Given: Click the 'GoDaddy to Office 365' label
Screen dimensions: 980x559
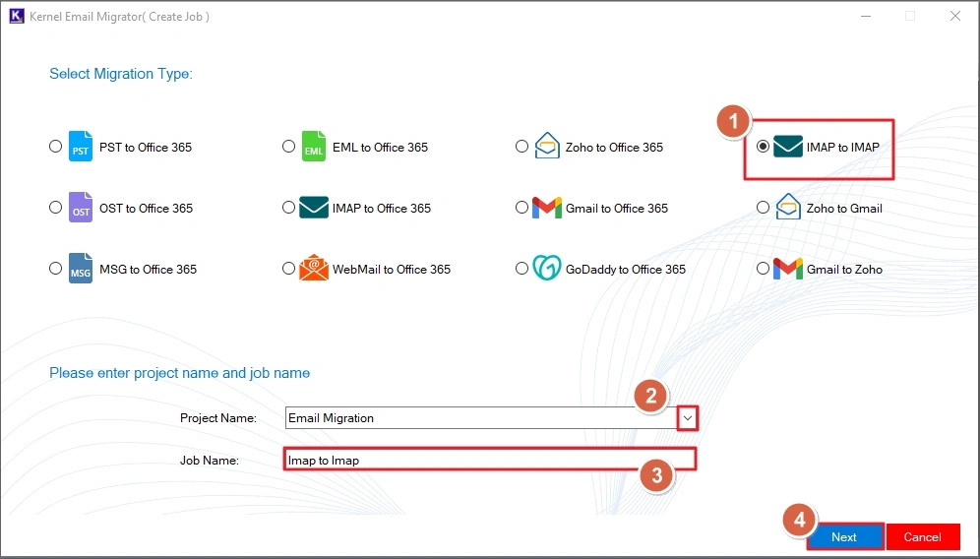Looking at the screenshot, I should click(626, 270).
